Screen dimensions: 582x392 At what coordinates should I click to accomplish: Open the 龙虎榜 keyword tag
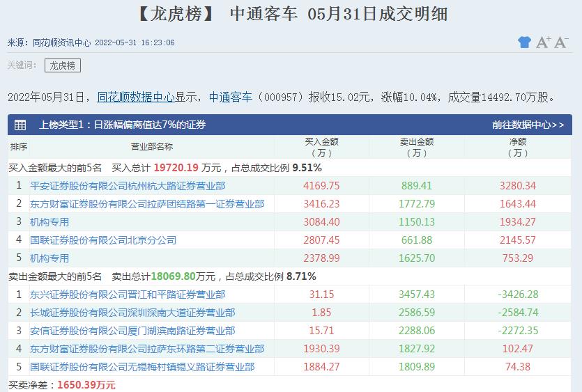(63, 65)
